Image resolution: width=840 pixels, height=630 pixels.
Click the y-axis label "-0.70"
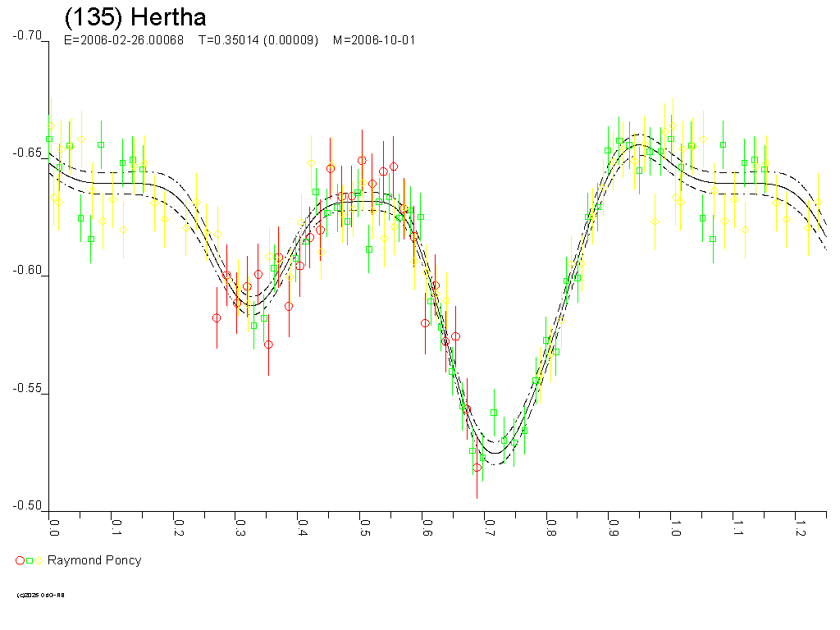coord(27,35)
